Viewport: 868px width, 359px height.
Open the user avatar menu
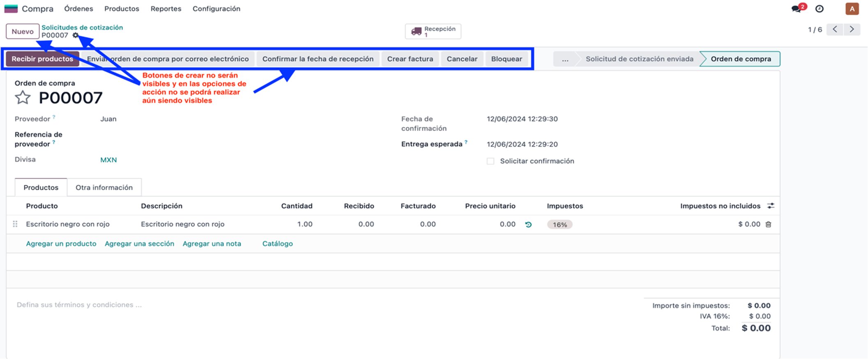click(852, 9)
